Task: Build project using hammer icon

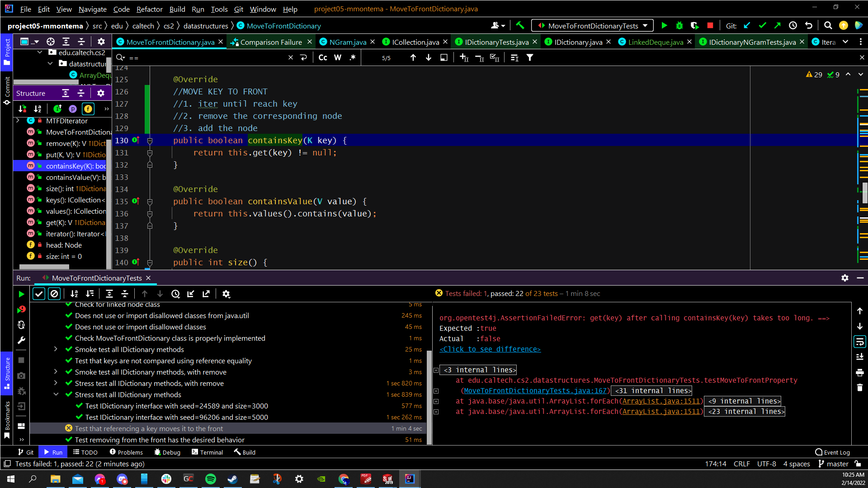Action: pyautogui.click(x=520, y=26)
